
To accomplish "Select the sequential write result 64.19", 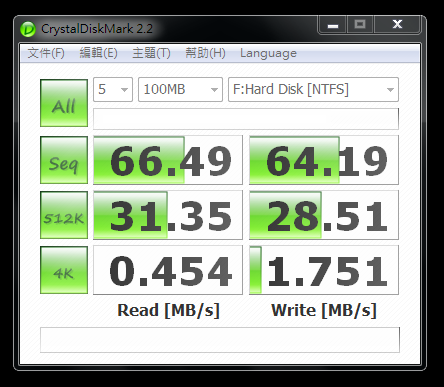I will click(324, 160).
